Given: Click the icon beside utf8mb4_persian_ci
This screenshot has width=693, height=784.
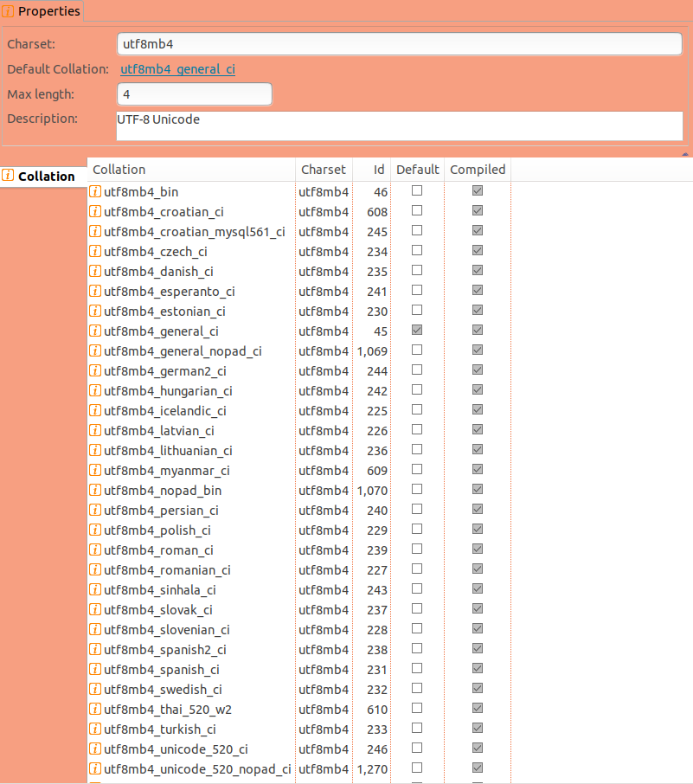Looking at the screenshot, I should (x=95, y=510).
